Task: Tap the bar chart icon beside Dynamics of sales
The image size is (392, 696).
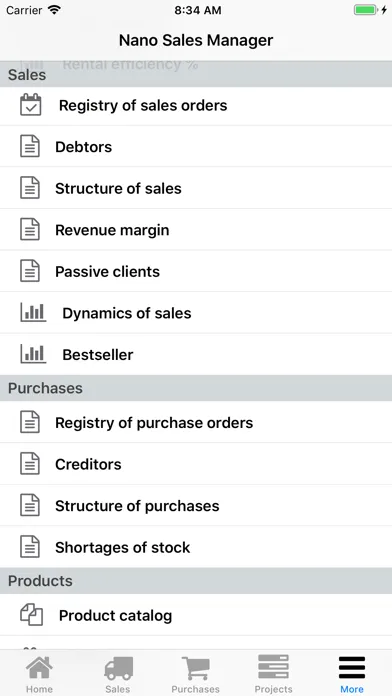Action: [33, 313]
